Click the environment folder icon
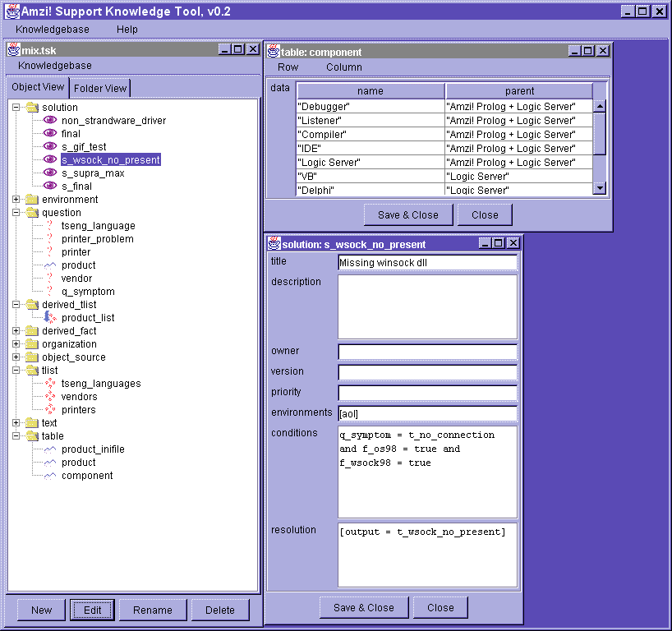Image resolution: width=672 pixels, height=631 pixels. (32, 199)
